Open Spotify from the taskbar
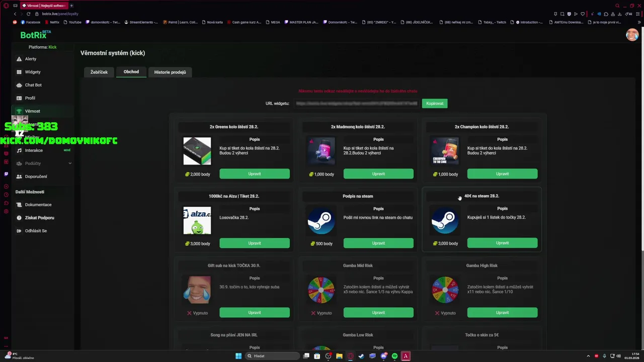Screen dimensions: 644x362 click(x=394, y=356)
